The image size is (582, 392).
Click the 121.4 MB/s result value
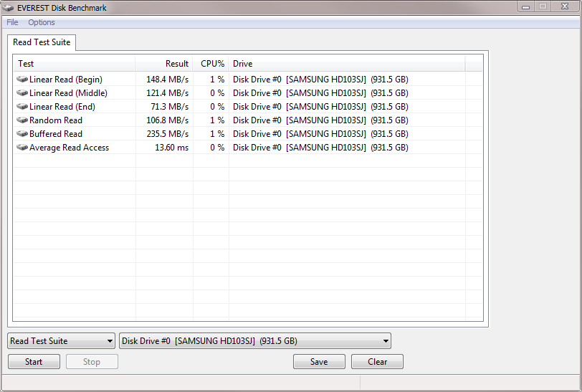(x=168, y=92)
